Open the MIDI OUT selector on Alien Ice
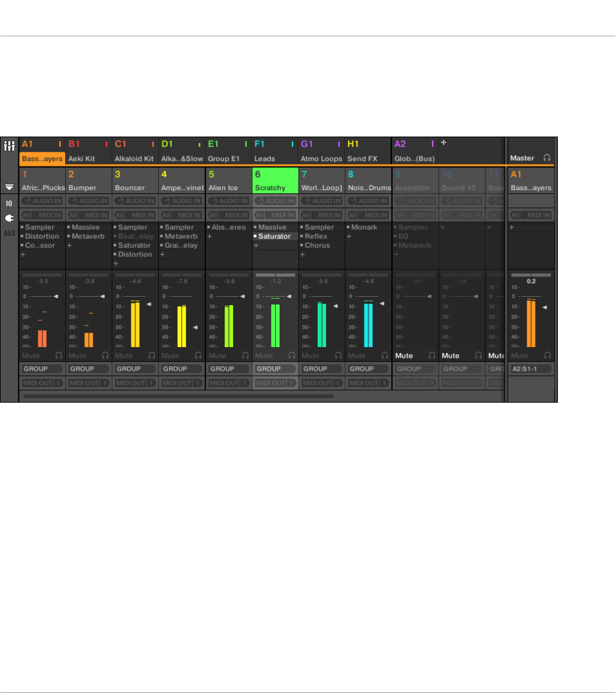616x693 pixels. [x=229, y=383]
